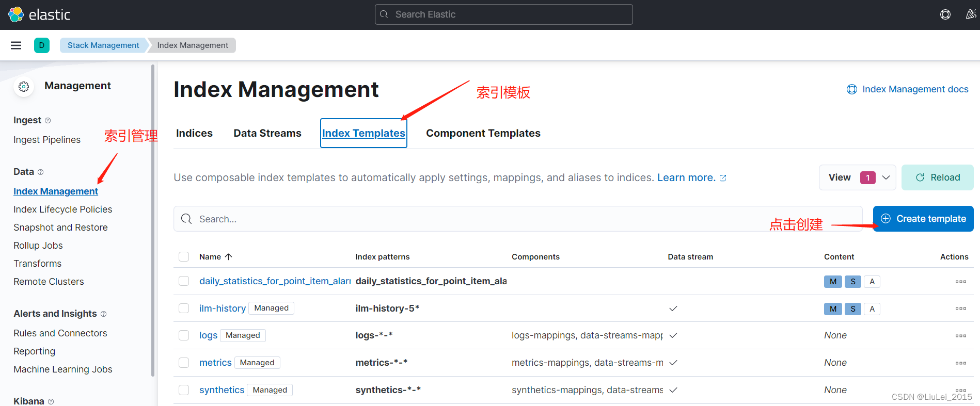This screenshot has width=980, height=406.
Task: Click the Search Elastic field
Action: (x=503, y=14)
